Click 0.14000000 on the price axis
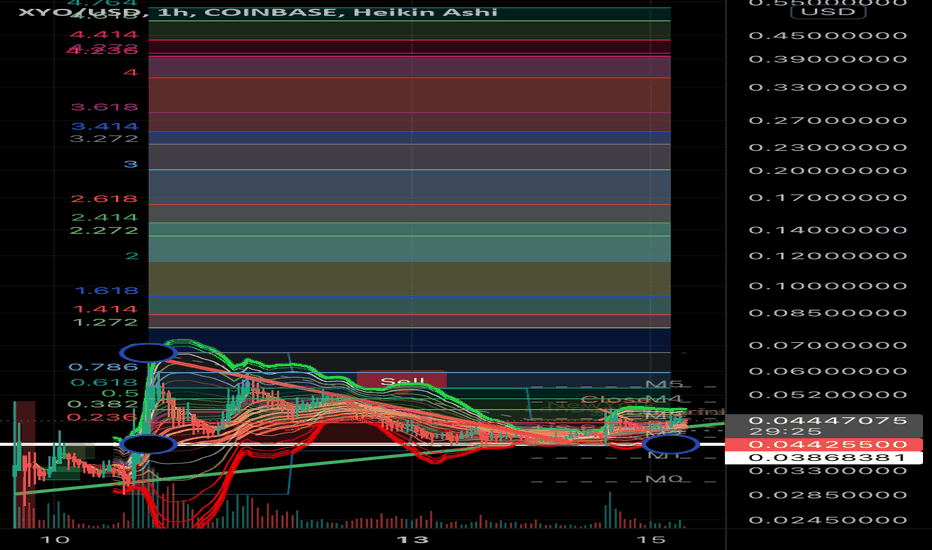Screen dimensions: 932x550 click(828, 230)
